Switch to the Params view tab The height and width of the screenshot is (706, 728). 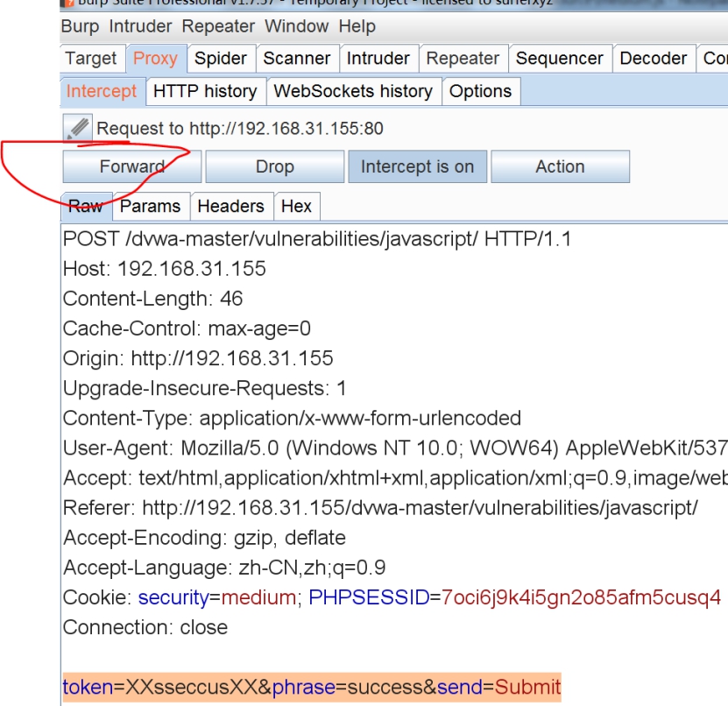(x=151, y=206)
